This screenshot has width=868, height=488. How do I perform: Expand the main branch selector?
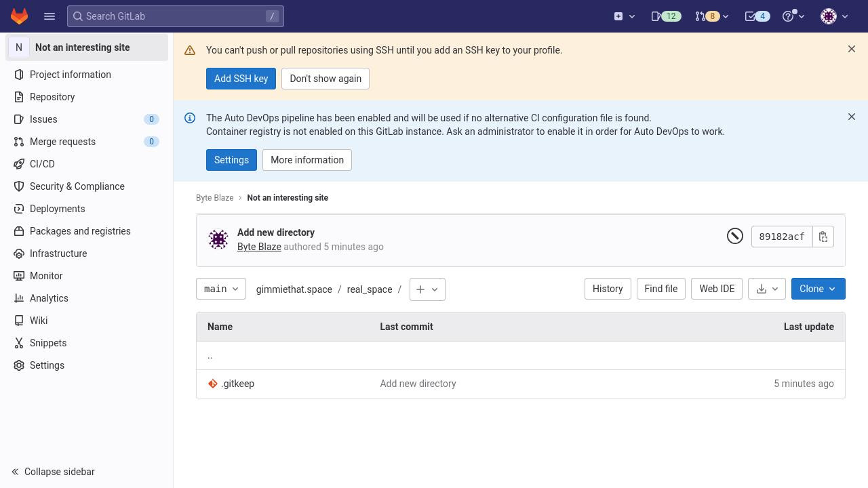221,289
